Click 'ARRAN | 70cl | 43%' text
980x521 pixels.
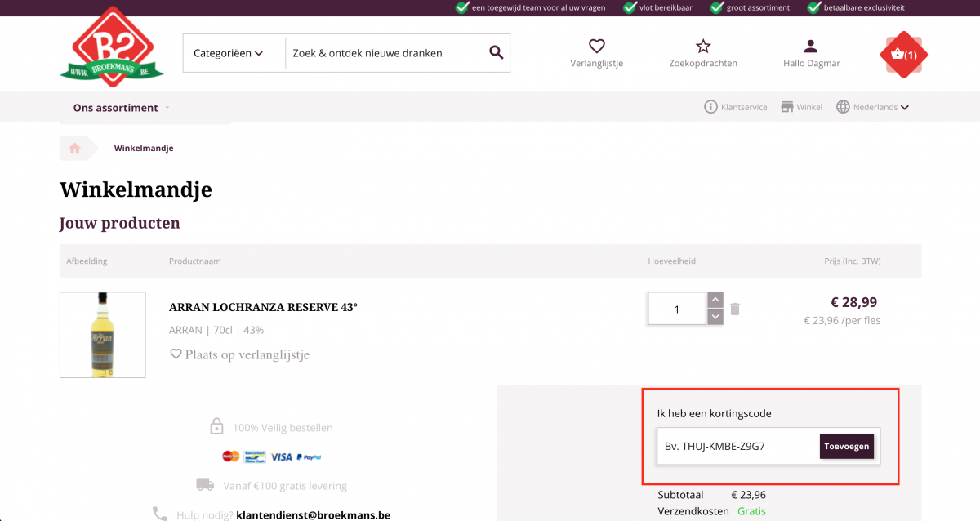(x=216, y=330)
